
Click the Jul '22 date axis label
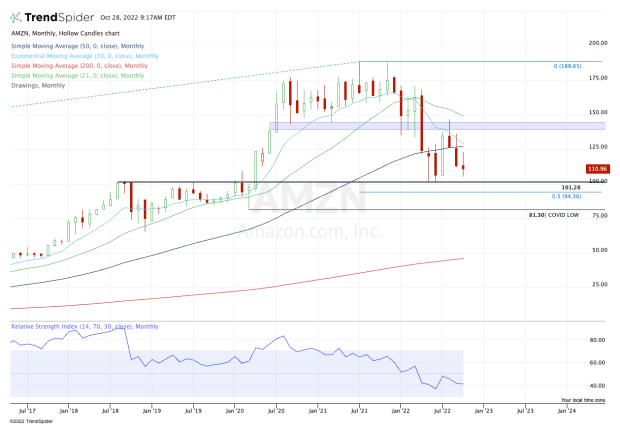click(442, 411)
